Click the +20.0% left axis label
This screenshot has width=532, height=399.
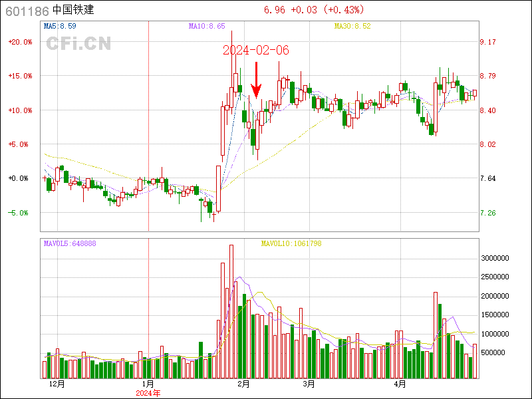(x=20, y=42)
